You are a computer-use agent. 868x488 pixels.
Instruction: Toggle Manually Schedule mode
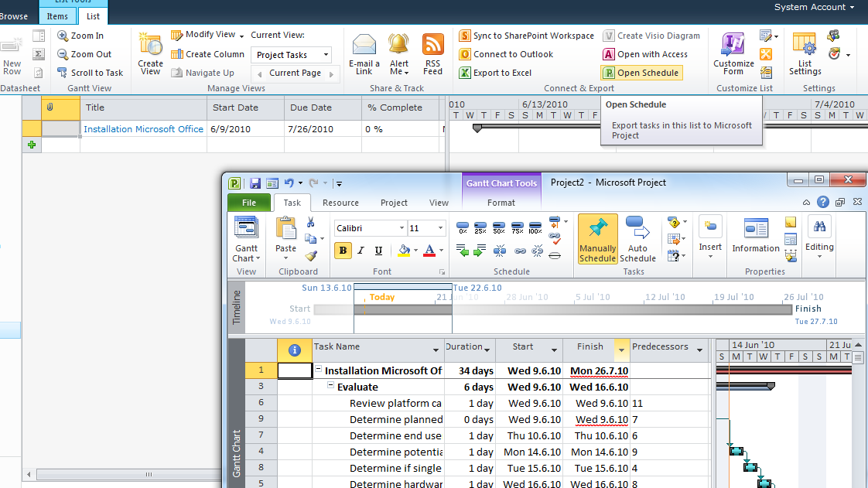[598, 238]
